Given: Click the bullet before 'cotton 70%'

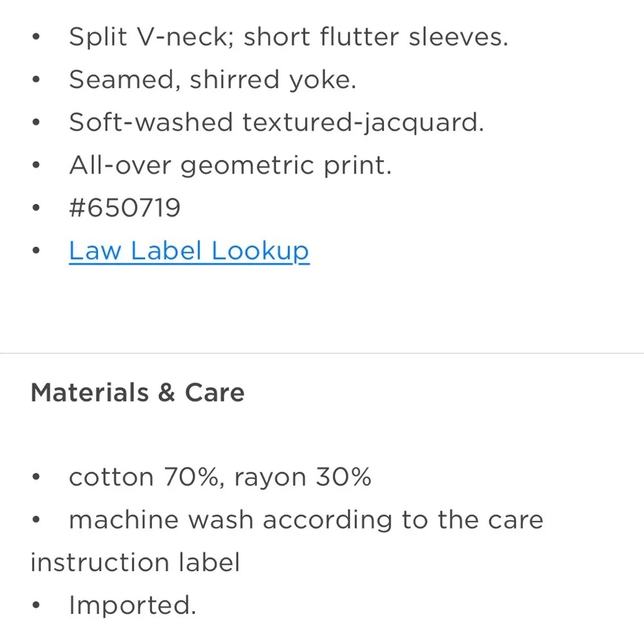Looking at the screenshot, I should tap(36, 478).
